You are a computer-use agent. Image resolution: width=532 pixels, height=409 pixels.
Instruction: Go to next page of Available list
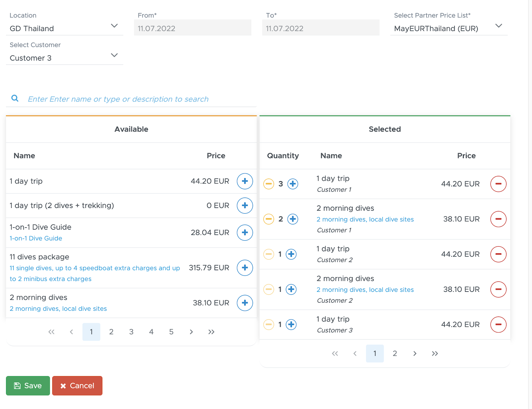[x=191, y=332]
